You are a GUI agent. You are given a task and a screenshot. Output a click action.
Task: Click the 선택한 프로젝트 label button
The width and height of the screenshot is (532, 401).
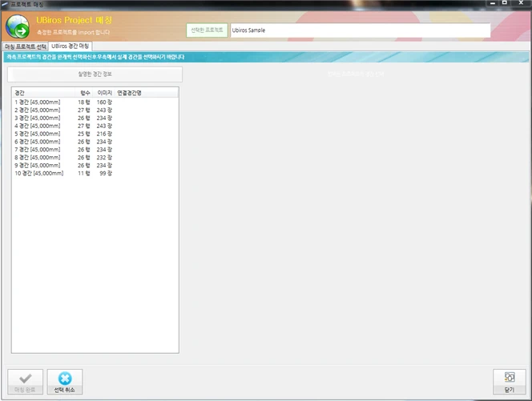(207, 30)
